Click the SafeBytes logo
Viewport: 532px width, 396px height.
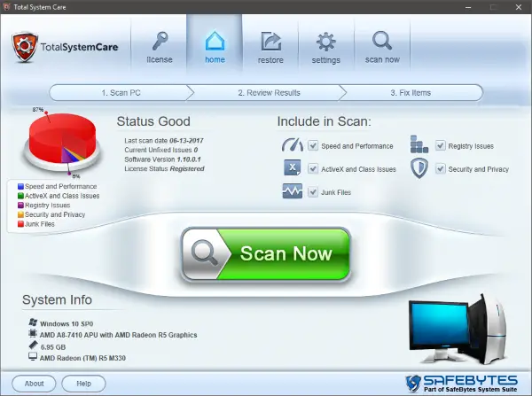[461, 384]
